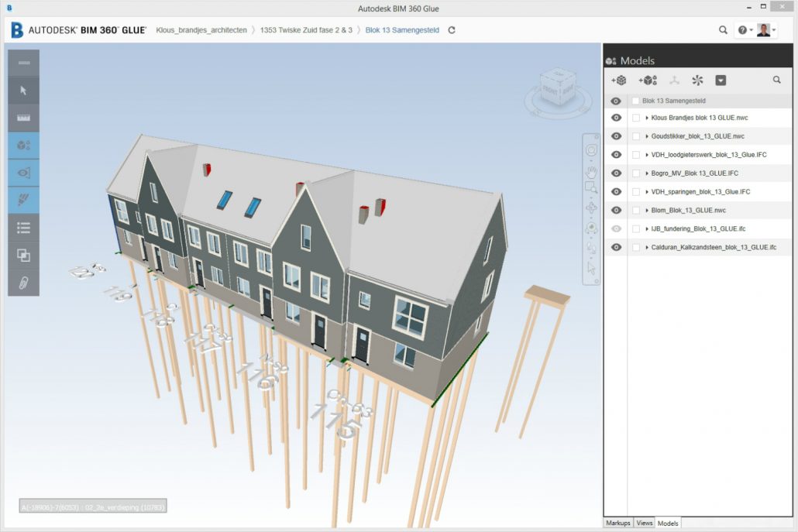Switch to the Markups tab
Image resolution: width=798 pixels, height=532 pixels.
point(617,523)
